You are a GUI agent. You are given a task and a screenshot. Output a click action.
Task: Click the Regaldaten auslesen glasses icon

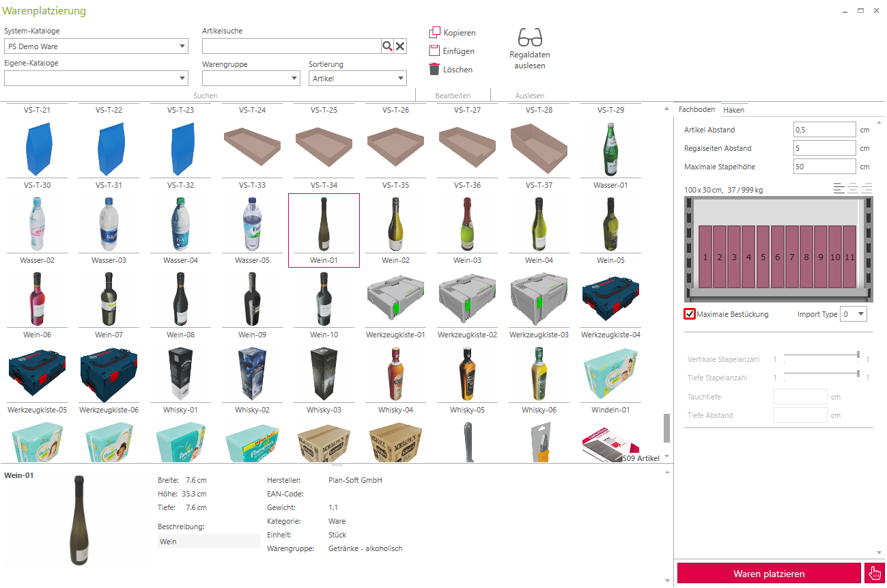click(x=529, y=37)
